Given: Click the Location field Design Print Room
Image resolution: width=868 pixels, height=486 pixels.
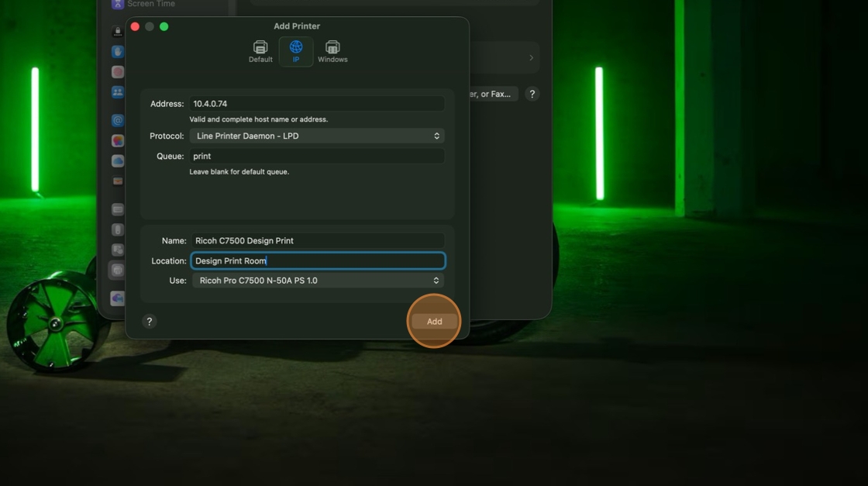Looking at the screenshot, I should pyautogui.click(x=318, y=260).
